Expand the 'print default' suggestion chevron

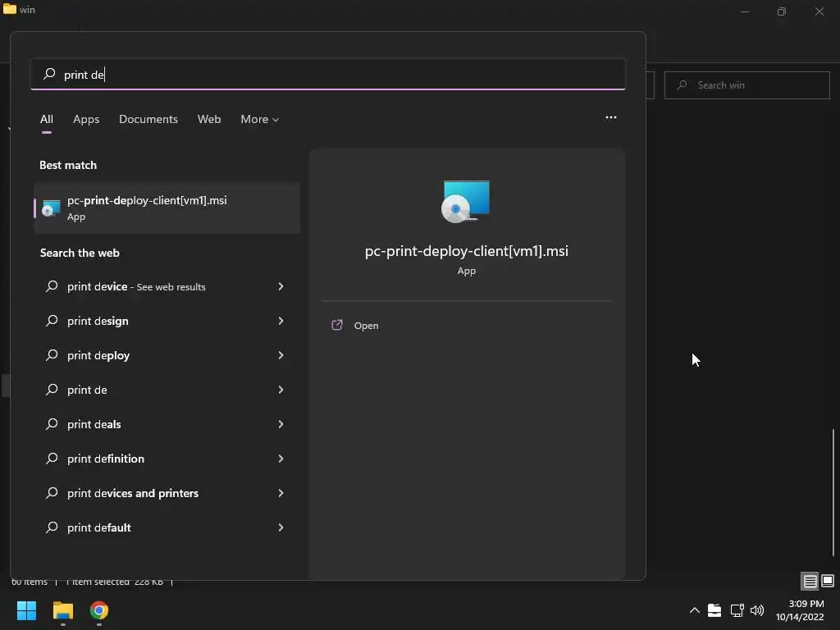[x=281, y=527]
